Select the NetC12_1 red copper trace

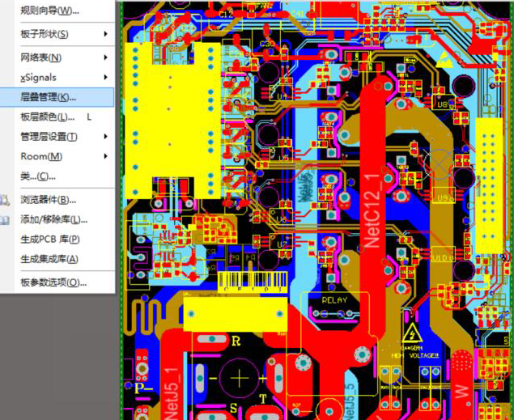(373, 202)
